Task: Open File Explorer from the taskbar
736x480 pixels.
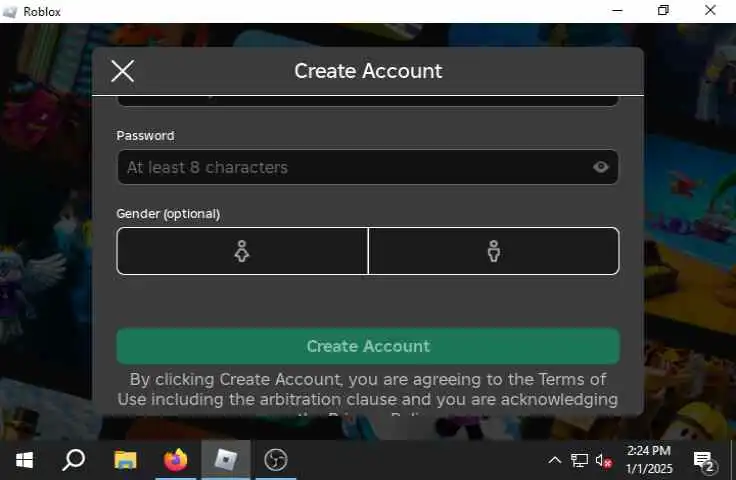Action: coord(125,460)
